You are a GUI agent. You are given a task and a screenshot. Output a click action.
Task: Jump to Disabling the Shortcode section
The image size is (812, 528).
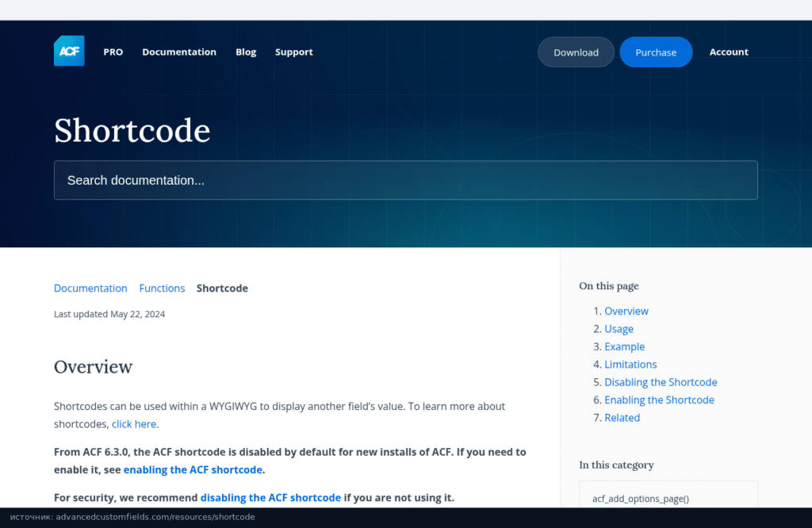[661, 382]
